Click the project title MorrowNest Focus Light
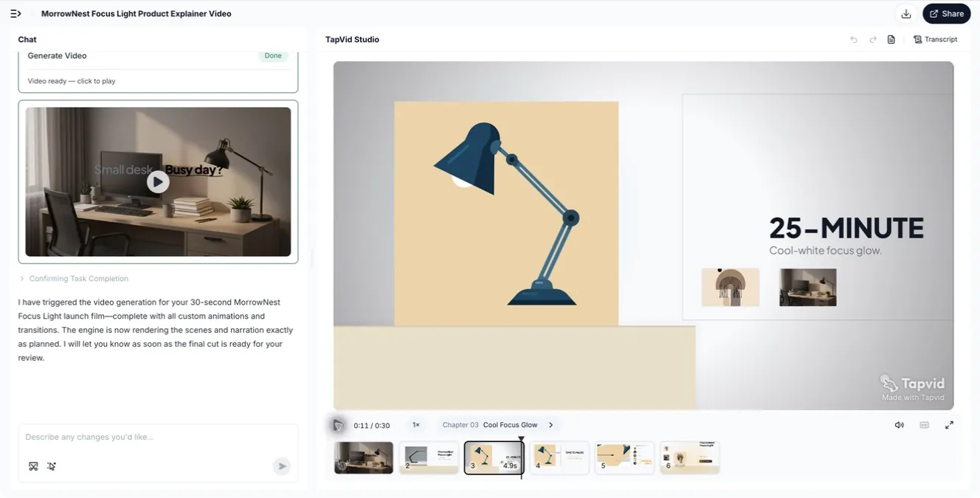Image resolution: width=980 pixels, height=498 pixels. (137, 14)
